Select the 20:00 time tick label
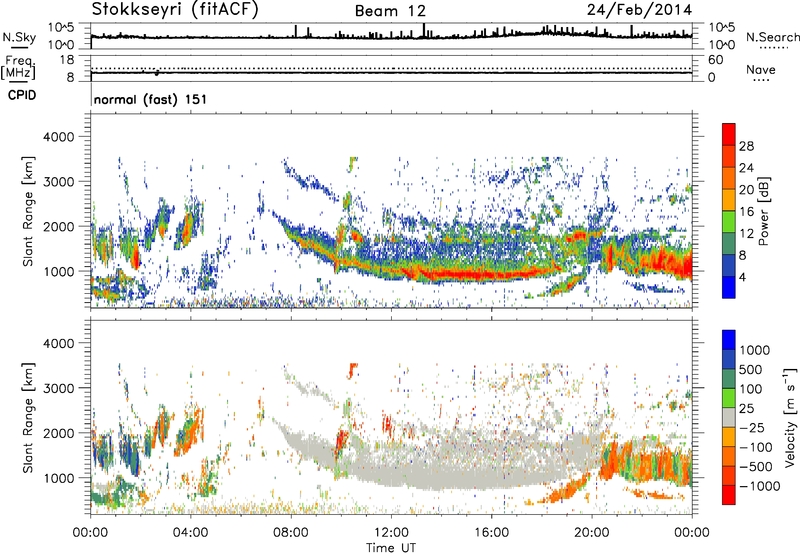The image size is (800, 554). pyautogui.click(x=592, y=533)
